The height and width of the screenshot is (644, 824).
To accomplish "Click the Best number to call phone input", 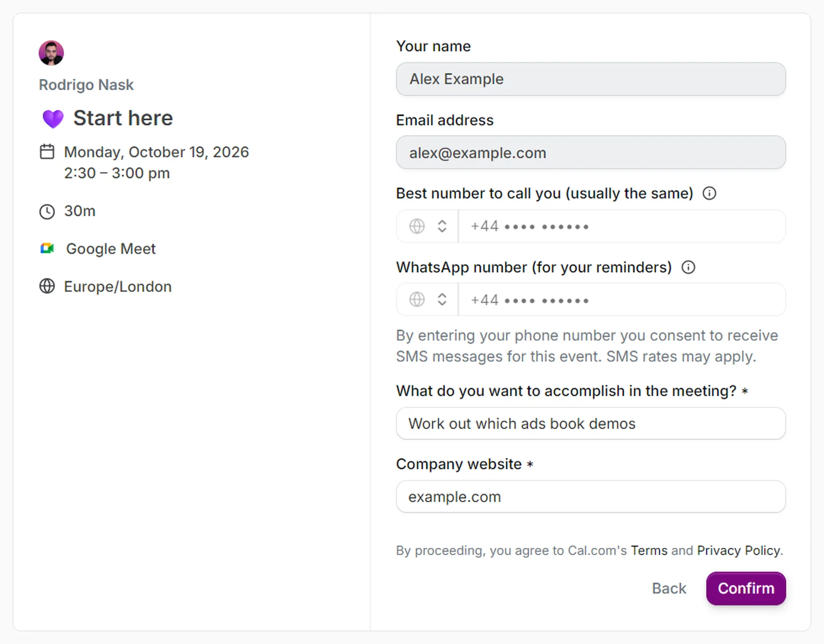I will [x=622, y=226].
